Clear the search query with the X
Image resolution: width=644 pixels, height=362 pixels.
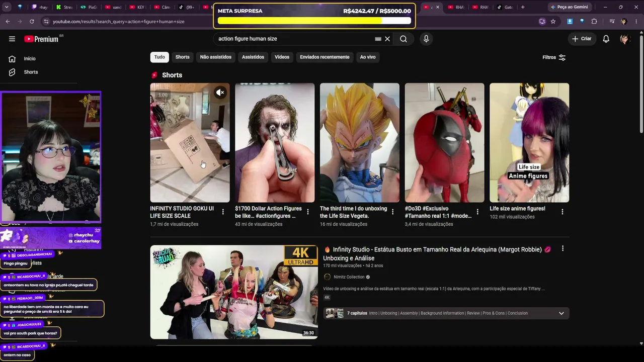point(387,39)
